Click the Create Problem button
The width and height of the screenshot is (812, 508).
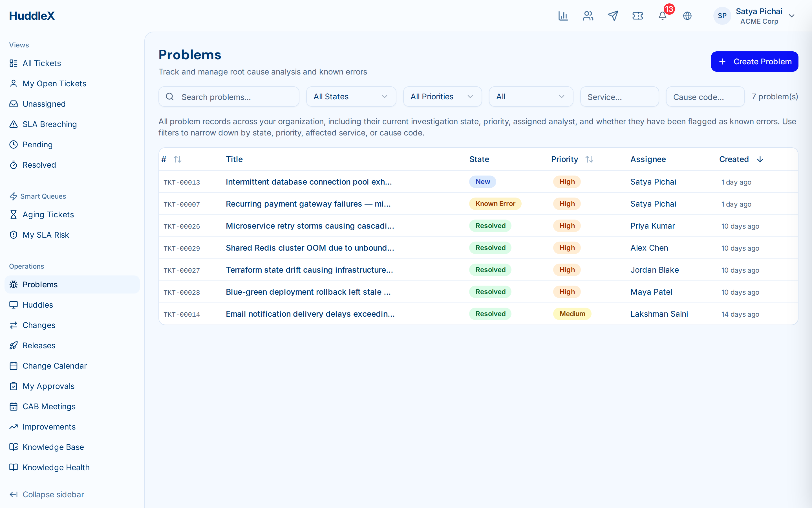coord(754,62)
